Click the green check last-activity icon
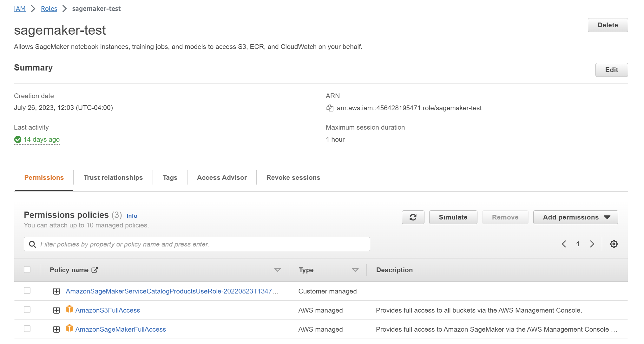This screenshot has height=344, width=644. click(x=18, y=139)
